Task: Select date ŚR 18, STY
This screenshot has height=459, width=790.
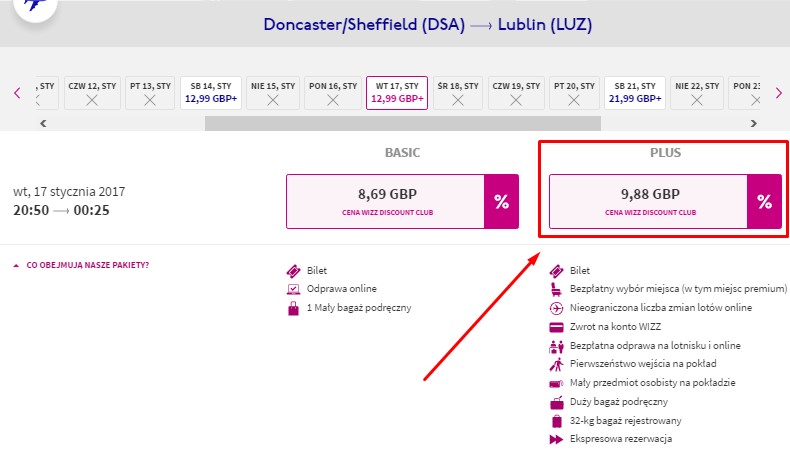Action: [x=458, y=93]
